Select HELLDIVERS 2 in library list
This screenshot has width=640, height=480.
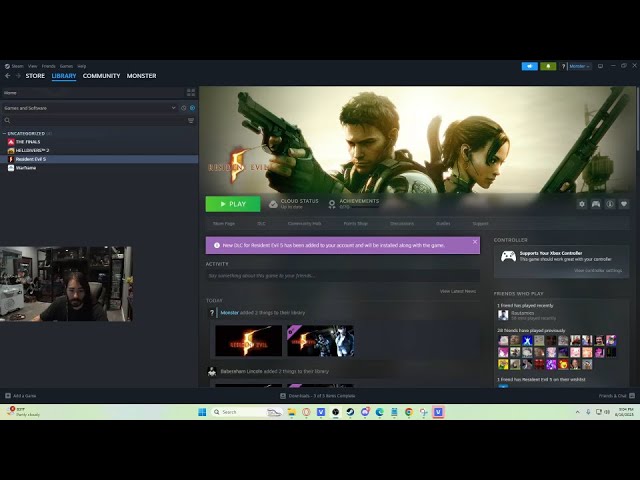click(x=32, y=150)
